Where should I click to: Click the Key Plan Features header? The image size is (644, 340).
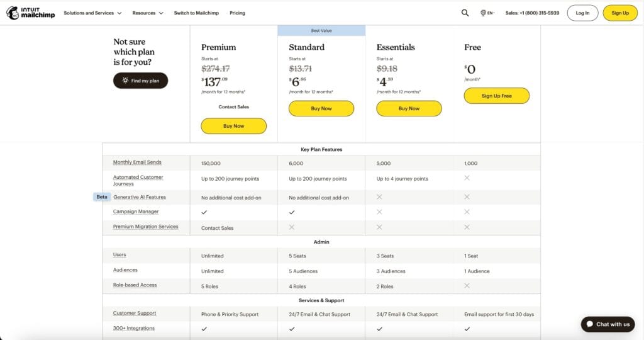[x=321, y=149]
